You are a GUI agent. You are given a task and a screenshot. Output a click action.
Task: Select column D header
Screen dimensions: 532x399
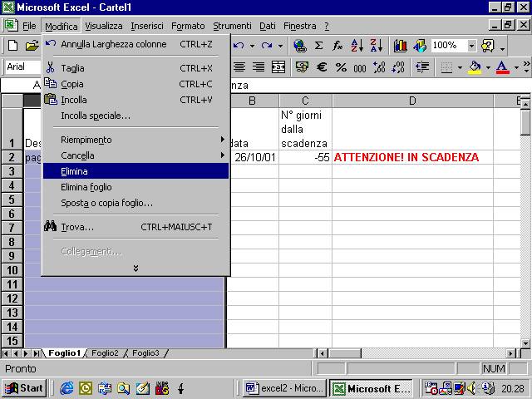412,101
